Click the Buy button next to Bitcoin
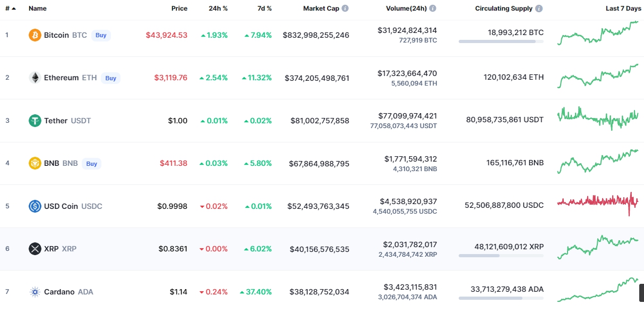The height and width of the screenshot is (312, 644). [x=101, y=35]
